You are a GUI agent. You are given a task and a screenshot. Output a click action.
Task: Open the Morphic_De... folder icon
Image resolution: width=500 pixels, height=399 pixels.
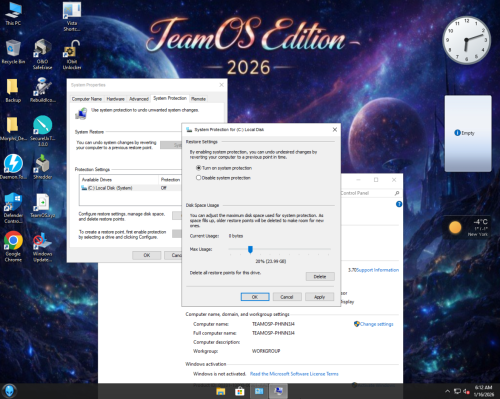point(13,129)
